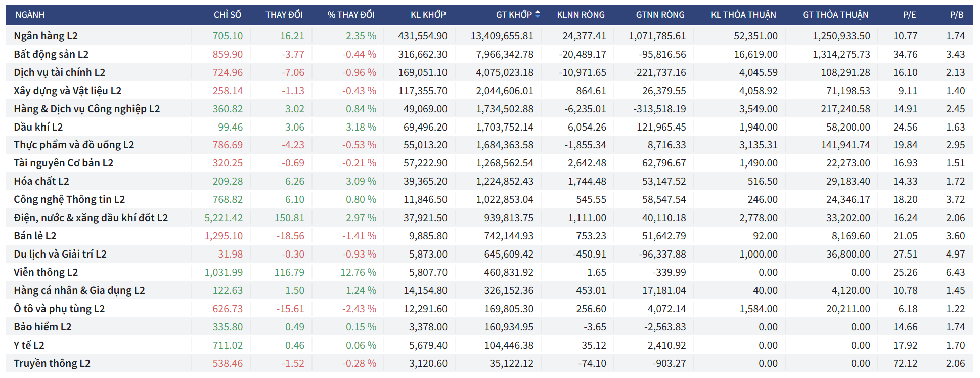
Task: Select Viễn thông L2 sector row
Action: tap(46, 272)
